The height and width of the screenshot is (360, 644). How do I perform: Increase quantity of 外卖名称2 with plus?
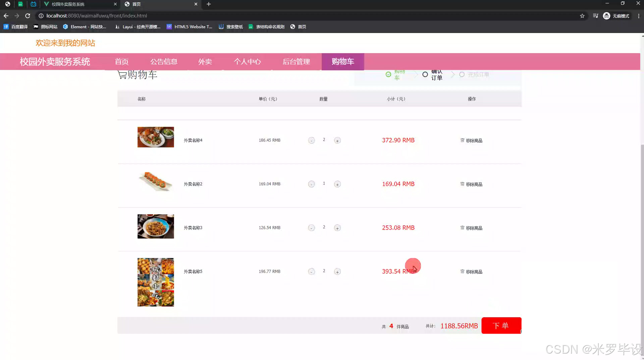(337, 184)
